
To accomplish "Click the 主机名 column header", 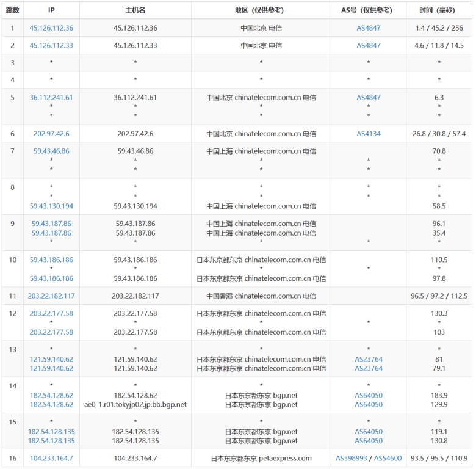I will click(135, 10).
